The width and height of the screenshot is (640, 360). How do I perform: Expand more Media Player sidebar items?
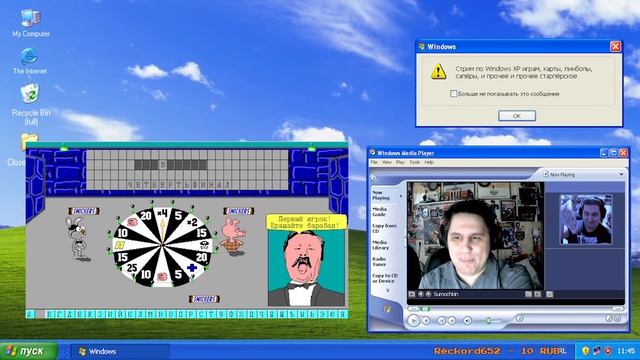tap(388, 291)
